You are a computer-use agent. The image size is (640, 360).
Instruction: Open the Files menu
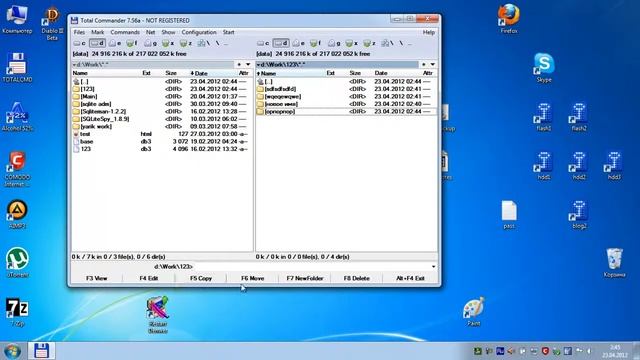pyautogui.click(x=79, y=32)
